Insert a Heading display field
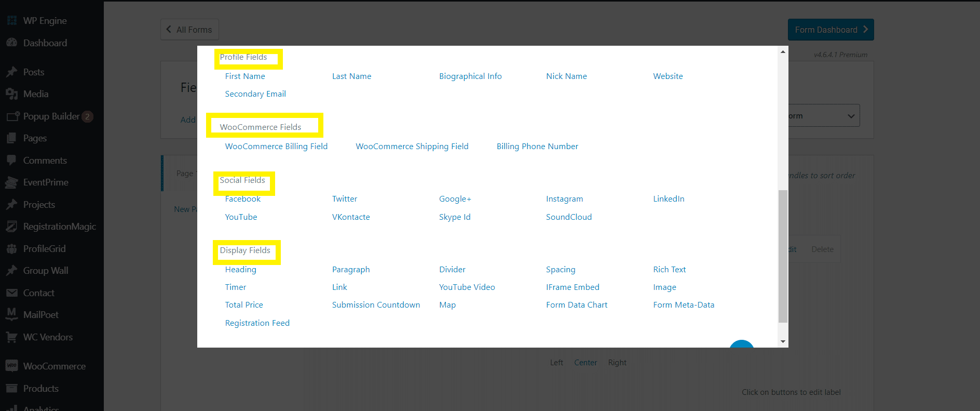 pos(241,269)
